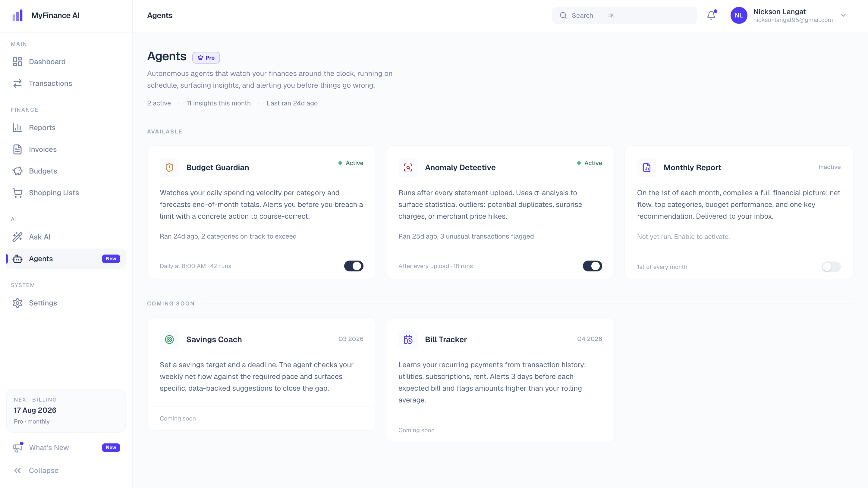Click "Not yet run. Enable to activate." text

tap(683, 237)
